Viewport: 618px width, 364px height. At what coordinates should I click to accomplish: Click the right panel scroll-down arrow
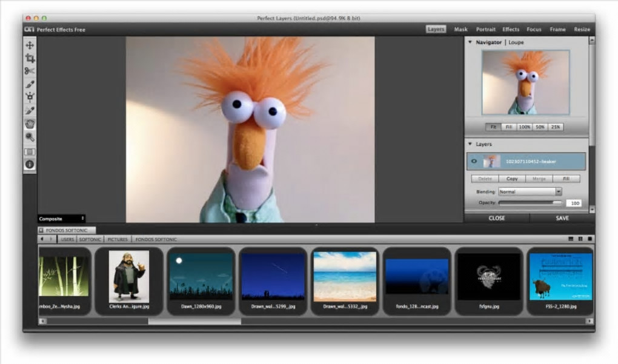coord(591,210)
